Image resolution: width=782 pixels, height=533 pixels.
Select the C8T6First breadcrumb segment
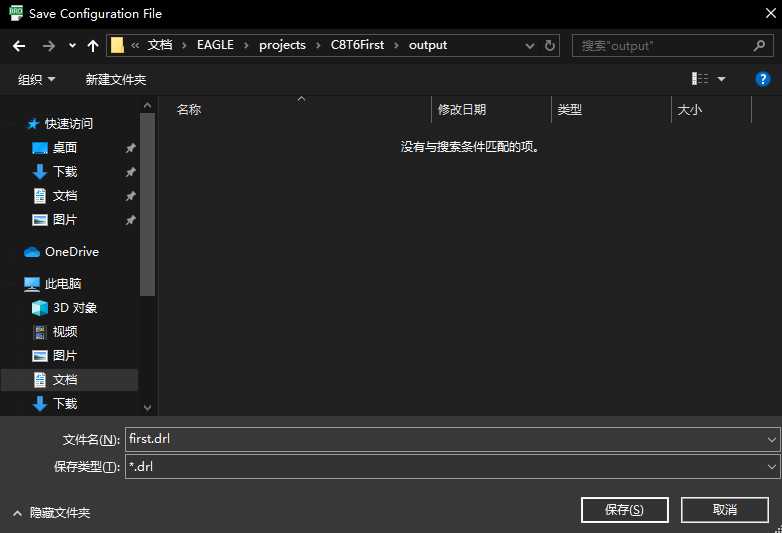357,45
